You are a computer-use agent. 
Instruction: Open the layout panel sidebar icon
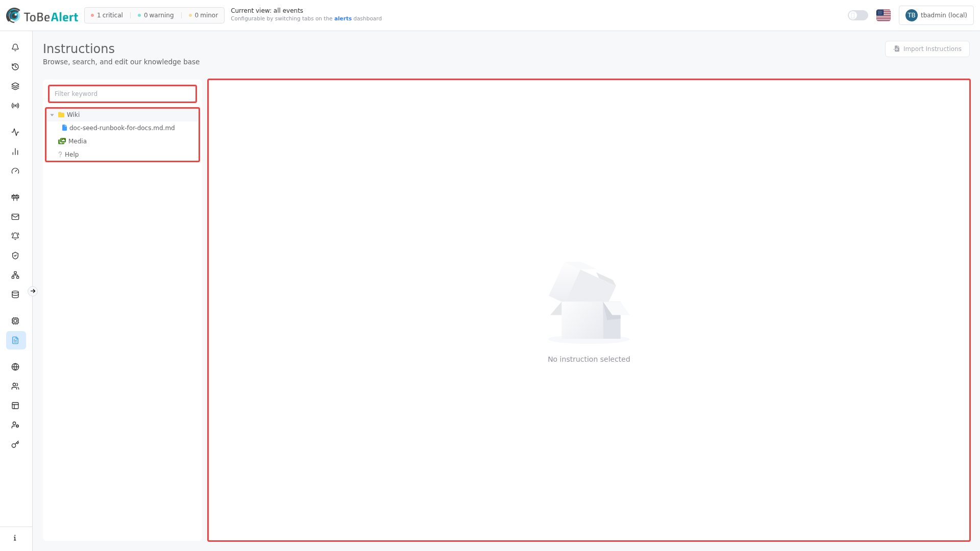click(15, 406)
